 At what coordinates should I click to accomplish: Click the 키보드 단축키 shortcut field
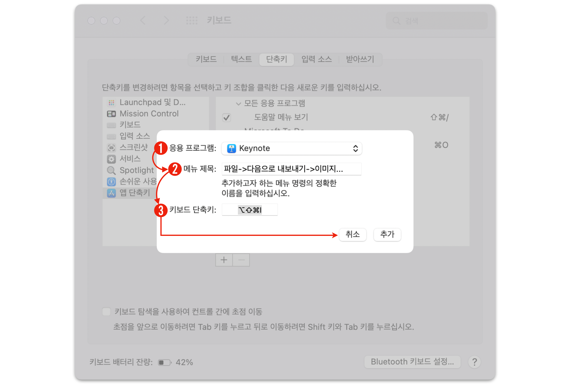pyautogui.click(x=249, y=210)
